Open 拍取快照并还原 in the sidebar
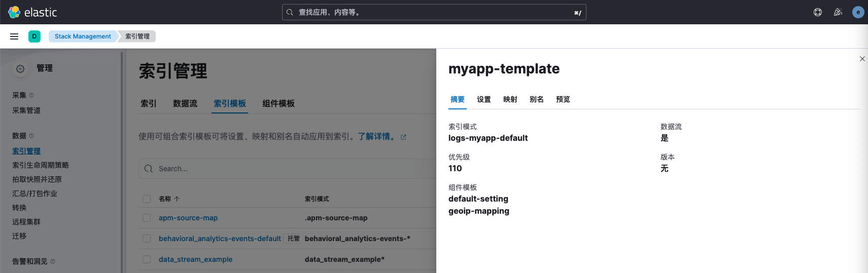 [x=37, y=179]
